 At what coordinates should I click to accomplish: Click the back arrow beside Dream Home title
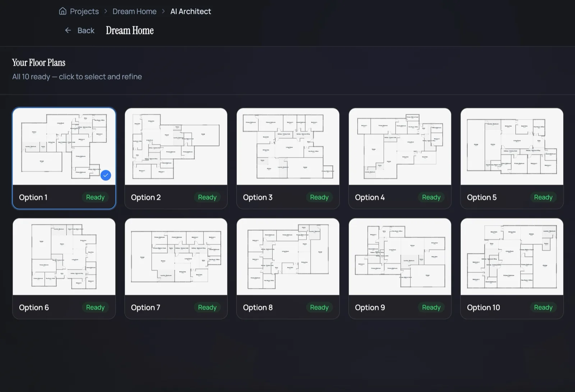(x=68, y=31)
